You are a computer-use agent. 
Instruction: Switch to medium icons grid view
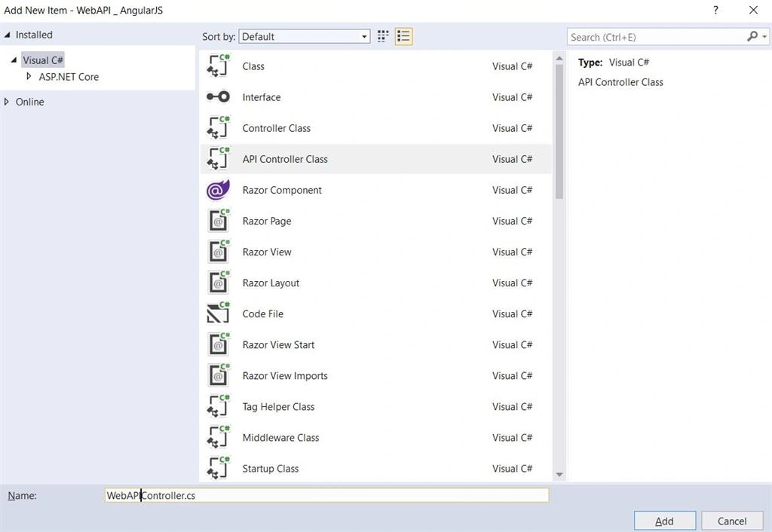(383, 36)
